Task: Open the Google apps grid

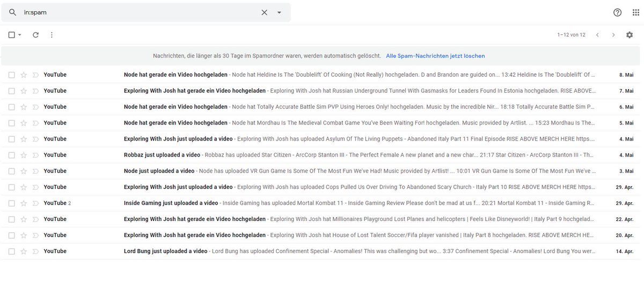Action: click(637, 12)
